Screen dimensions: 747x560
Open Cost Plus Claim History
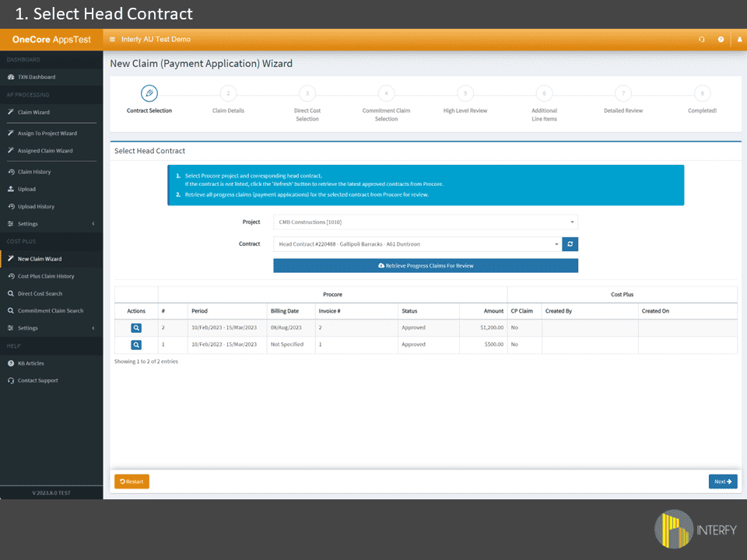coord(46,276)
